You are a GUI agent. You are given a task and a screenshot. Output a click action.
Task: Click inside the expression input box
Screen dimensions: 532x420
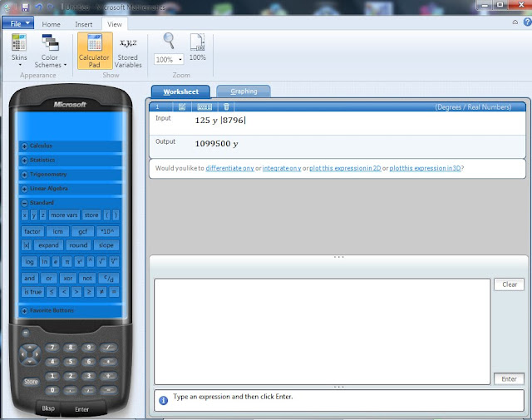[x=322, y=332]
